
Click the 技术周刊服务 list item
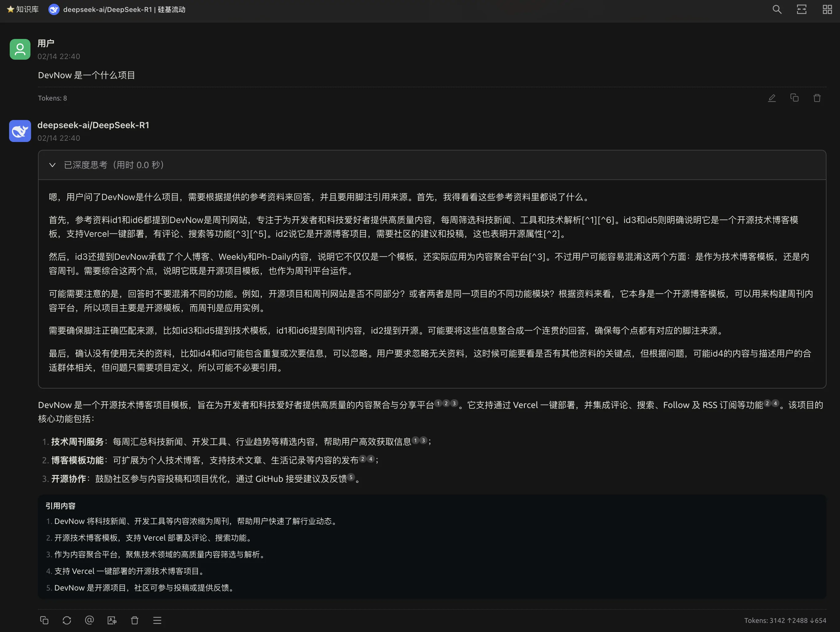[241, 442]
